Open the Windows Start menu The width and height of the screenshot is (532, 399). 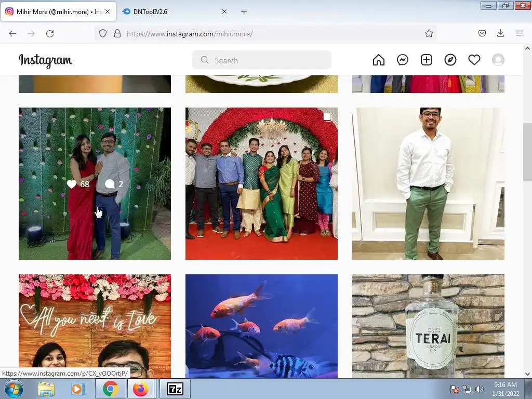tap(14, 389)
